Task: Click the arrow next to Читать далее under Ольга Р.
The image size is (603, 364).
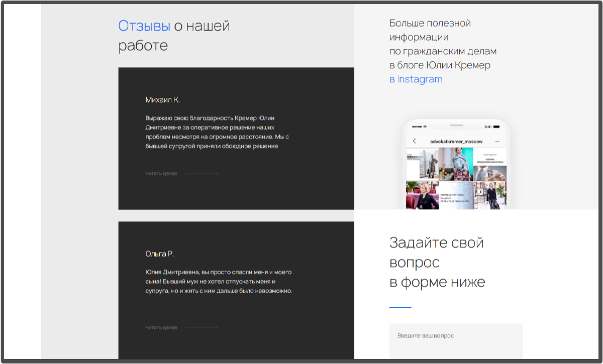Action: pos(202,328)
